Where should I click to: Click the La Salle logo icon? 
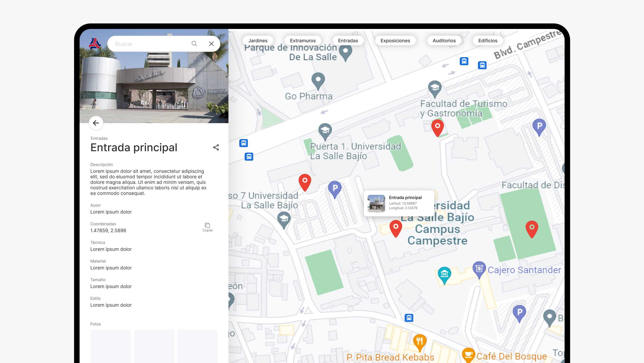[x=95, y=43]
